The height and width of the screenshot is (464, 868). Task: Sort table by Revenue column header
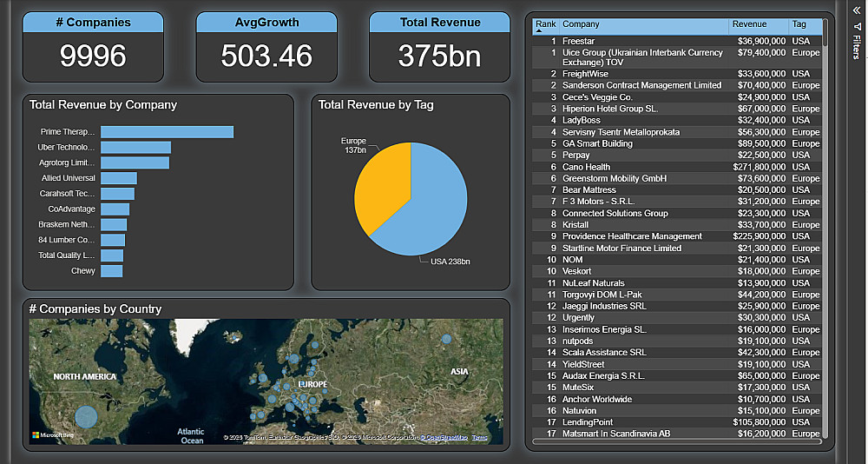(749, 24)
